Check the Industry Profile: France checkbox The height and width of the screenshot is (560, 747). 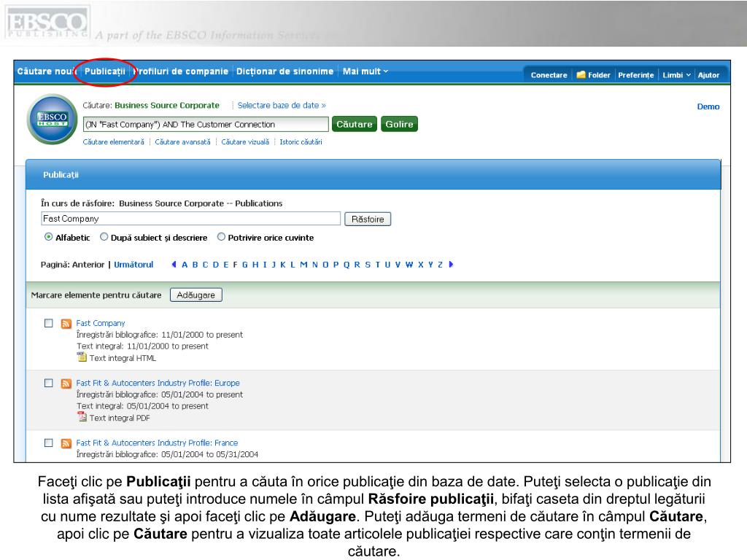tap(49, 443)
